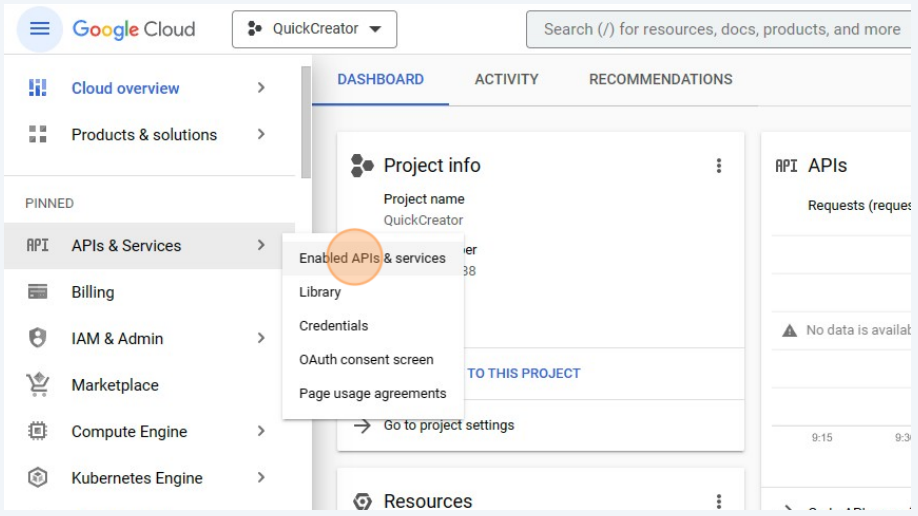
Task: Click the sidebar vertical scrollbar
Action: 306,122
